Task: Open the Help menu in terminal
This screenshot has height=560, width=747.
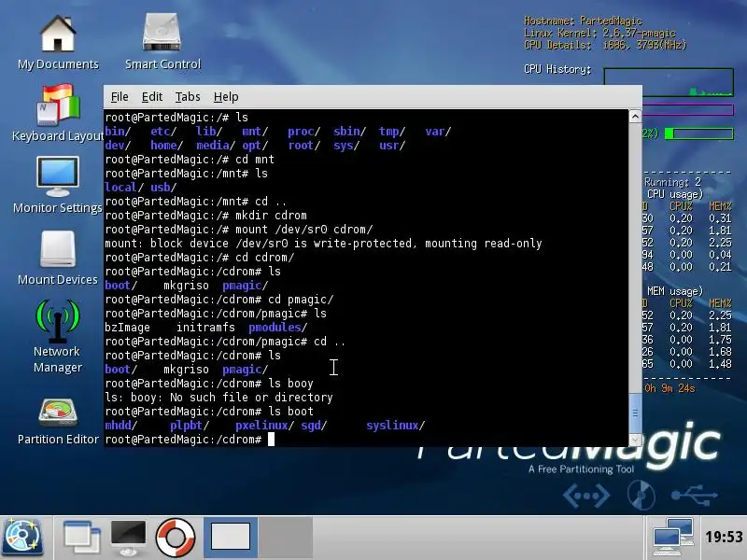Action: (x=226, y=97)
